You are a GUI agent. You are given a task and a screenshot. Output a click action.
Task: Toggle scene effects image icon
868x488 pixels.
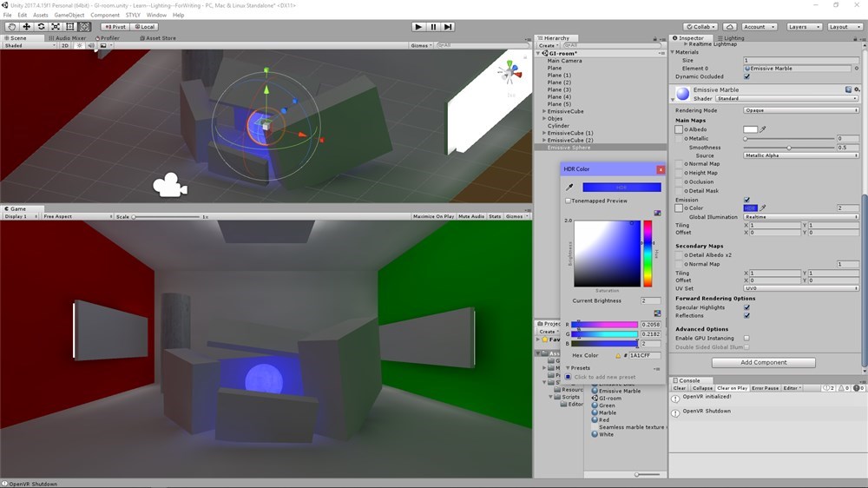pyautogui.click(x=103, y=45)
